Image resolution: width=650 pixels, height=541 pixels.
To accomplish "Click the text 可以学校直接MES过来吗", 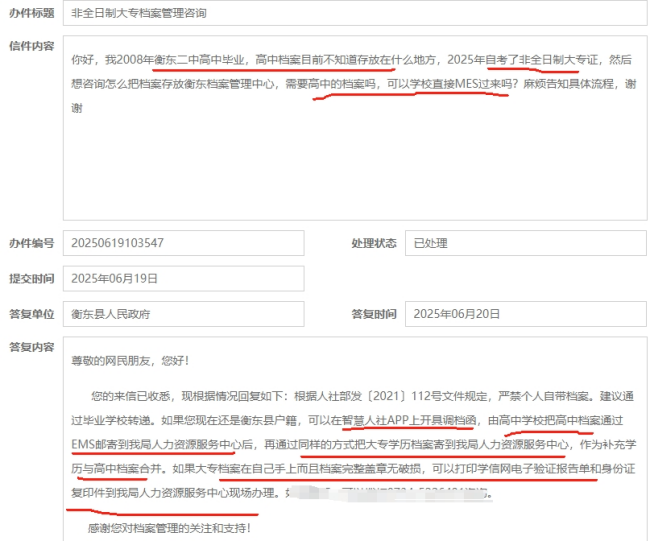I will click(x=452, y=84).
